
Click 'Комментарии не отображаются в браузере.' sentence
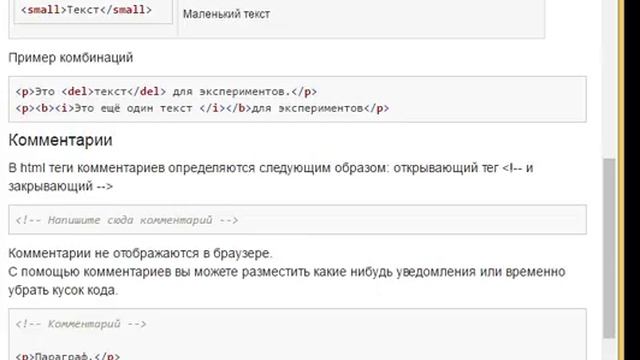[x=140, y=253]
